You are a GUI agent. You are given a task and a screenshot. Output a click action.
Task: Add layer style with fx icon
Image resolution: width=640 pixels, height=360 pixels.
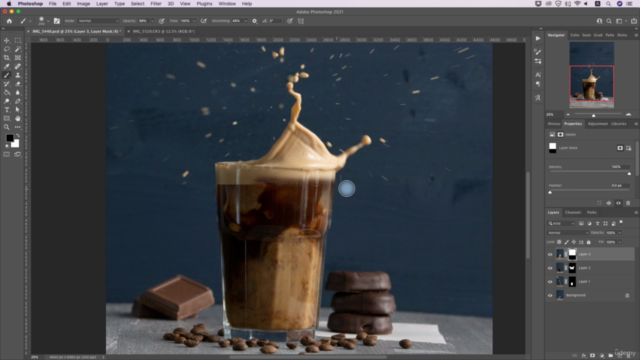584,356
